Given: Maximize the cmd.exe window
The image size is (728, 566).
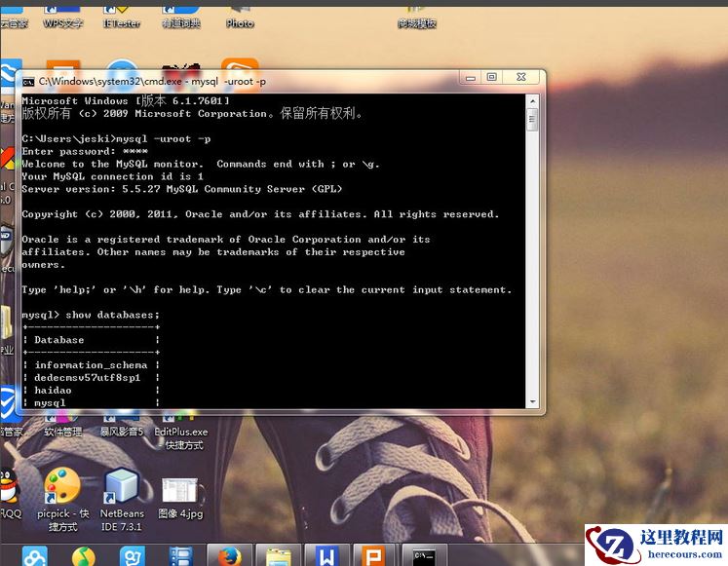Looking at the screenshot, I should tap(492, 78).
